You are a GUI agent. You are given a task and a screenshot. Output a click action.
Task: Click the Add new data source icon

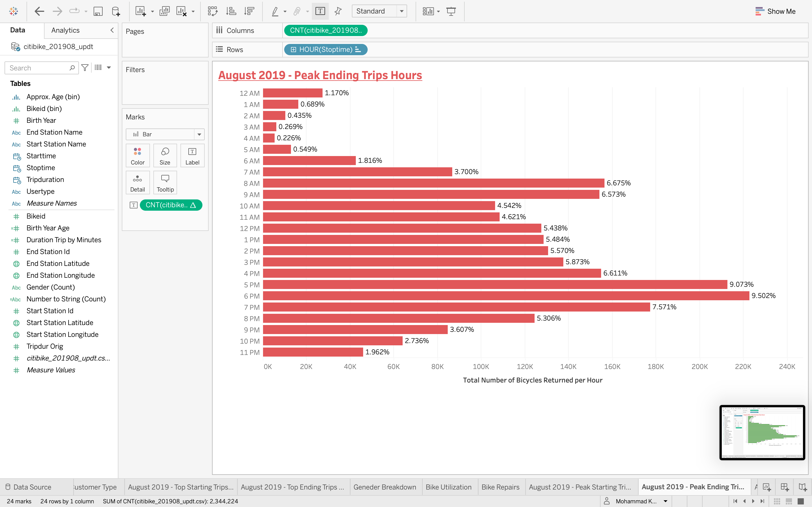tap(116, 11)
